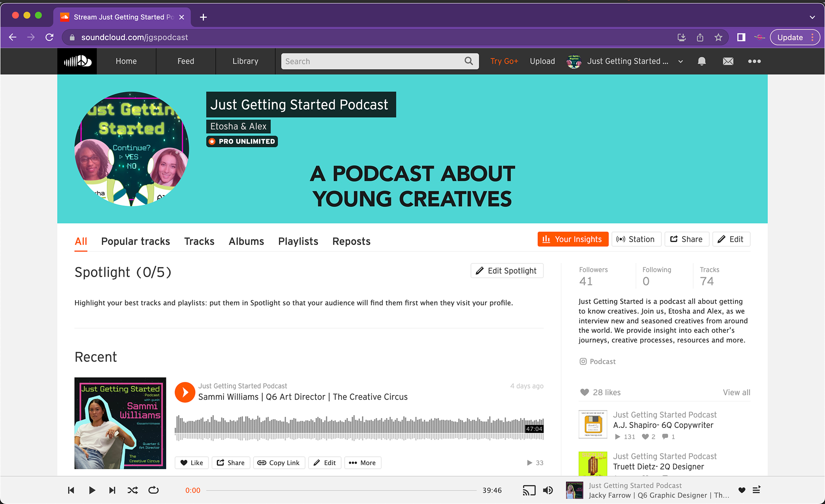This screenshot has height=504, width=825.
Task: Click the Tracks count 74
Action: (707, 281)
